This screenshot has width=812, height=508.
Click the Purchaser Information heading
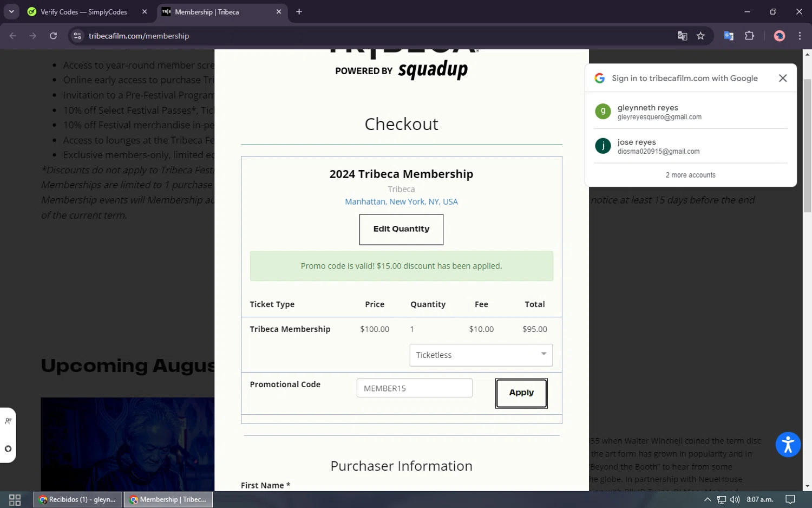click(x=401, y=466)
